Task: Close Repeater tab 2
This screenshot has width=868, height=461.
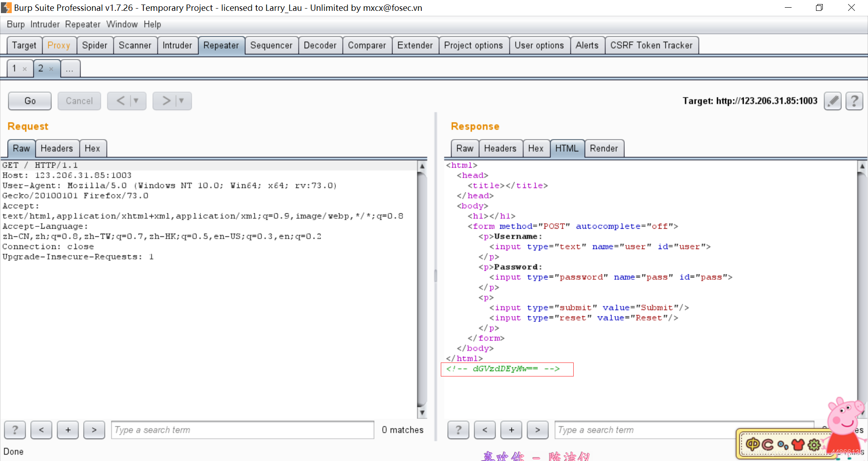Action: [x=51, y=69]
